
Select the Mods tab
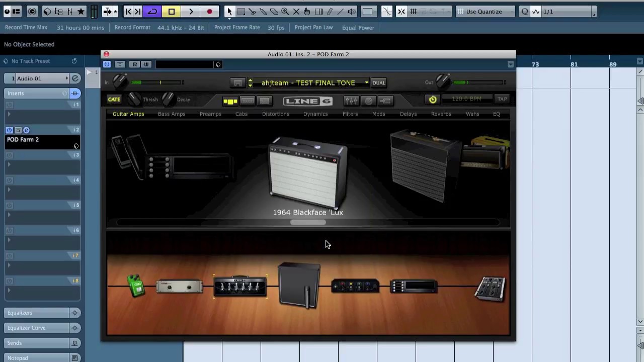click(378, 114)
